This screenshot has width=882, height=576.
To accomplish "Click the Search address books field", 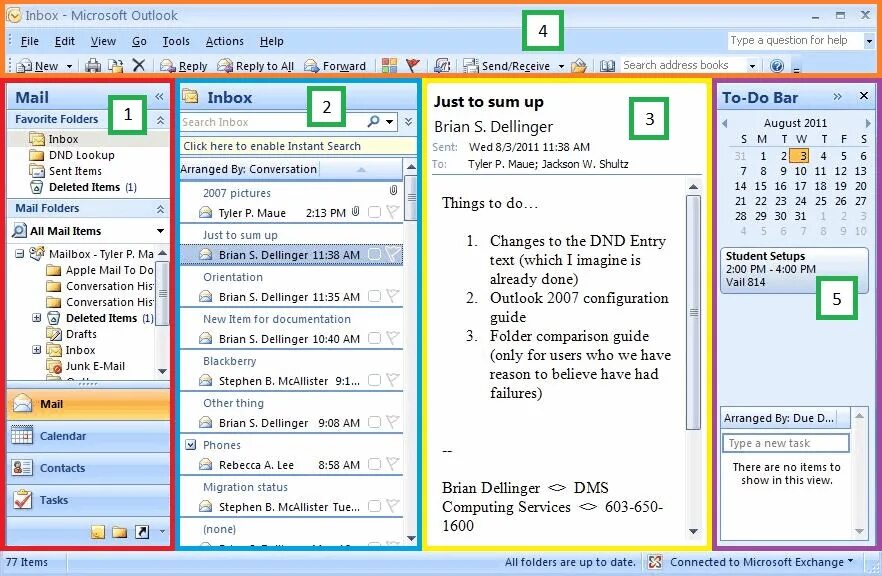I will [x=684, y=65].
